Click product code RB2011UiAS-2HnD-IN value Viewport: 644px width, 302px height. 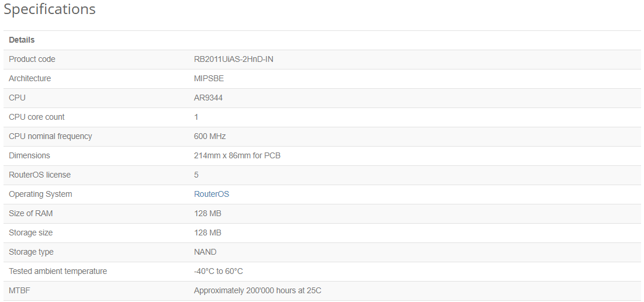point(234,59)
